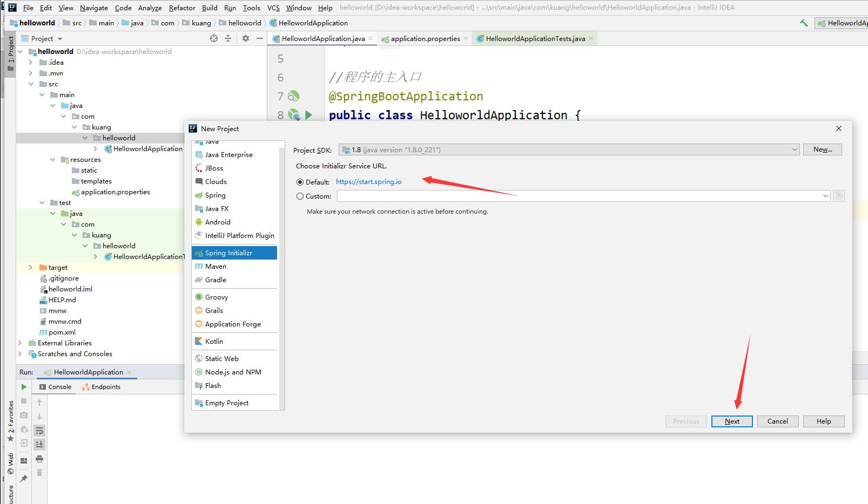The height and width of the screenshot is (504, 868).
Task: Click the Next button
Action: (x=732, y=421)
